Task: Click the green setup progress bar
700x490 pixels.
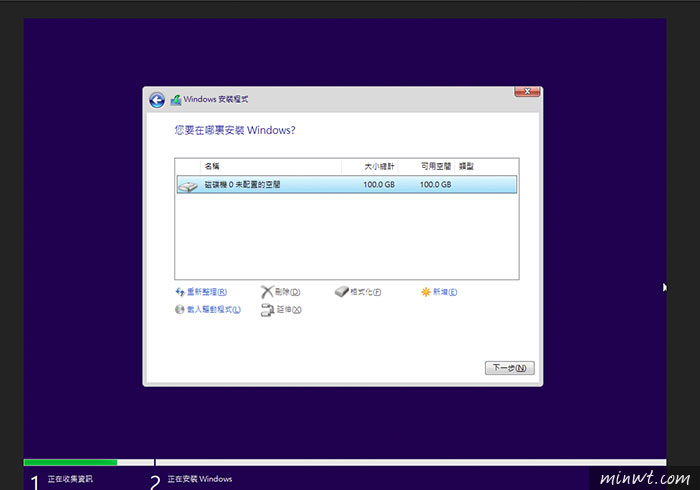Action: pyautogui.click(x=71, y=462)
